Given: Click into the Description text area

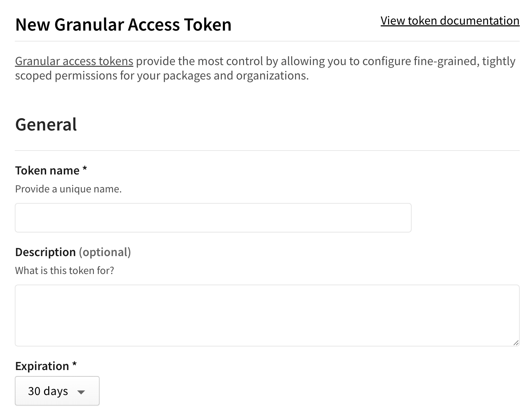Looking at the screenshot, I should (267, 315).
